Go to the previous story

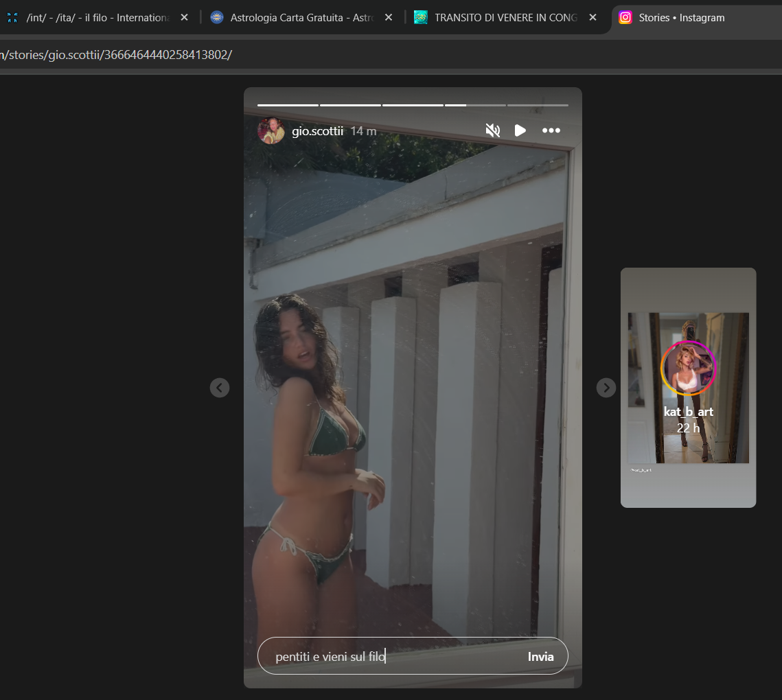pos(220,387)
